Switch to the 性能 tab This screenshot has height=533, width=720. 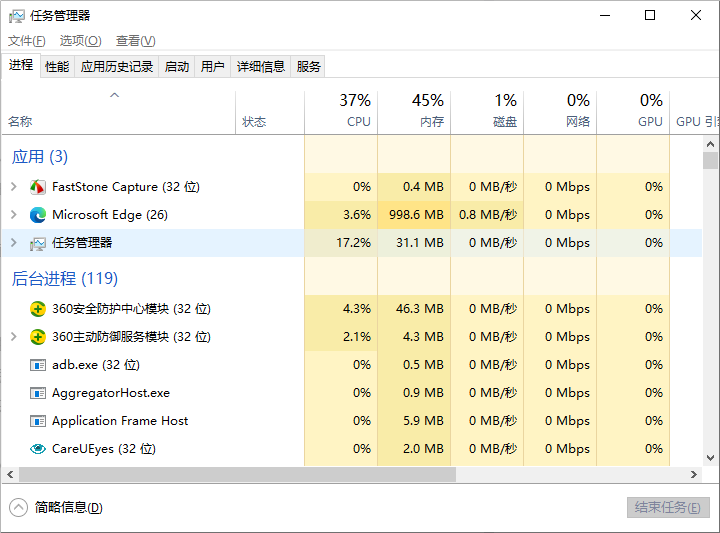pyautogui.click(x=57, y=67)
